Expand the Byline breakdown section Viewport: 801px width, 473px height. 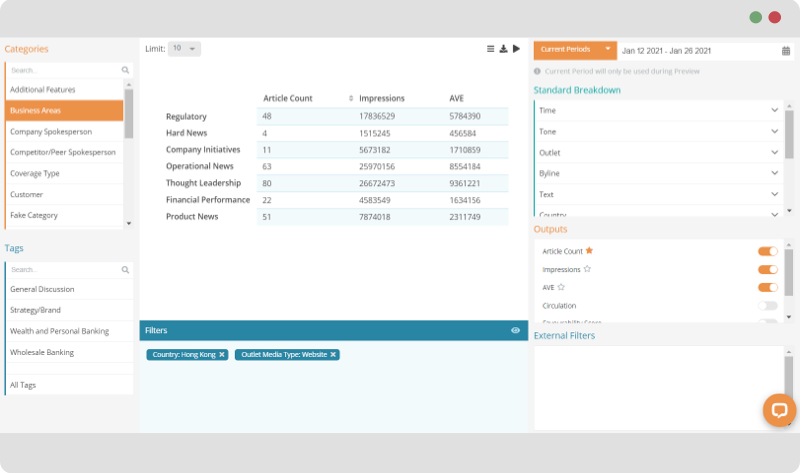coord(775,173)
